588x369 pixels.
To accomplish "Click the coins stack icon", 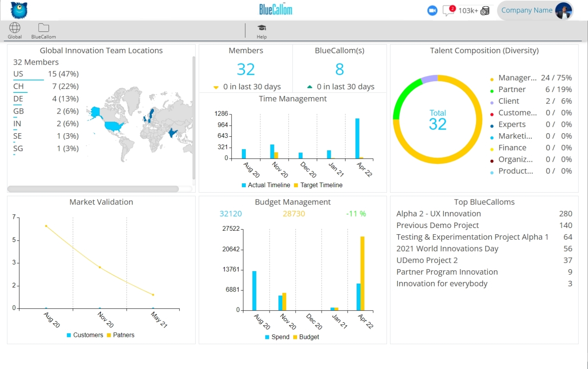I will coord(485,11).
